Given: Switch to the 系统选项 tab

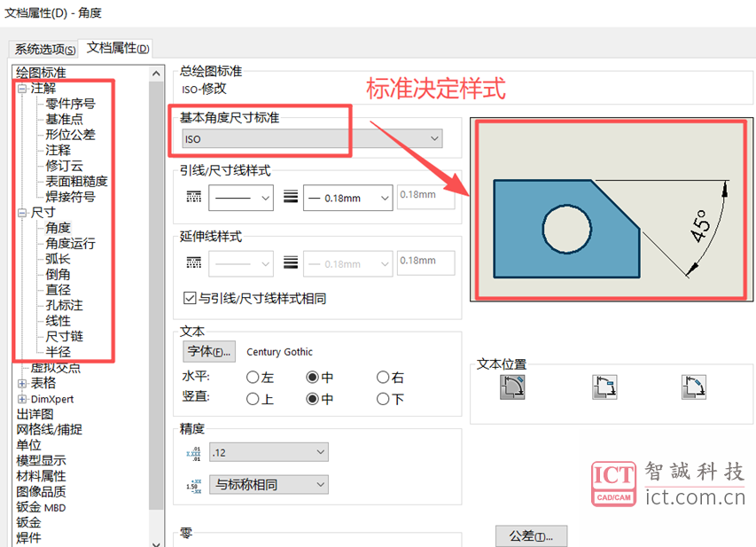Looking at the screenshot, I should click(44, 49).
